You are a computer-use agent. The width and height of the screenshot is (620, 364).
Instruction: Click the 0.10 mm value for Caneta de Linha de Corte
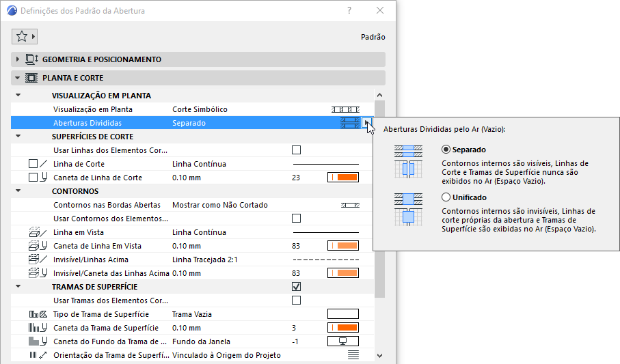187,178
